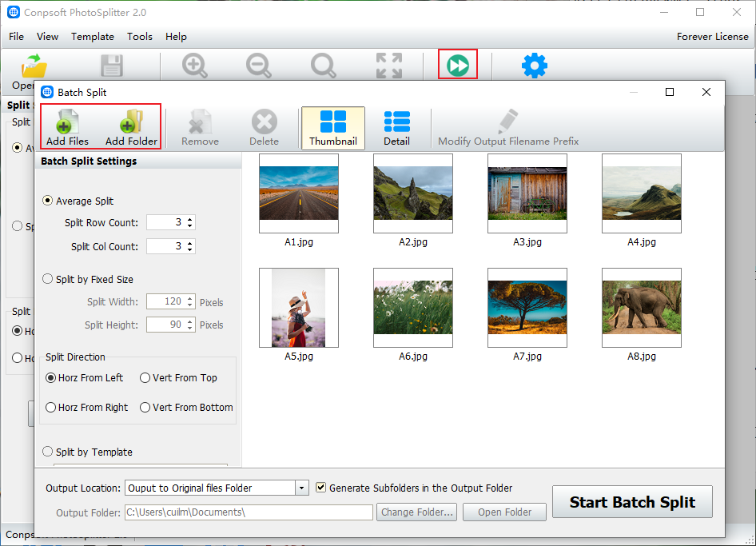Increase Split Width with up arrow
756x546 pixels.
[x=190, y=298]
